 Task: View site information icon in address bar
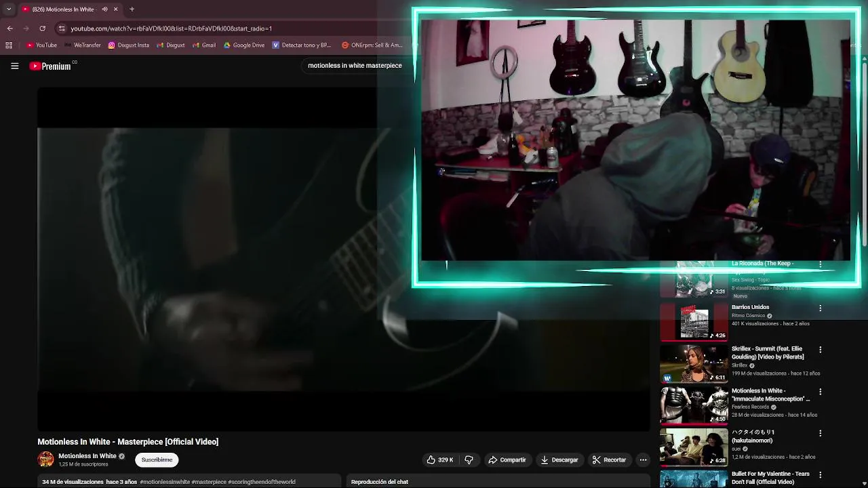pos(62,28)
